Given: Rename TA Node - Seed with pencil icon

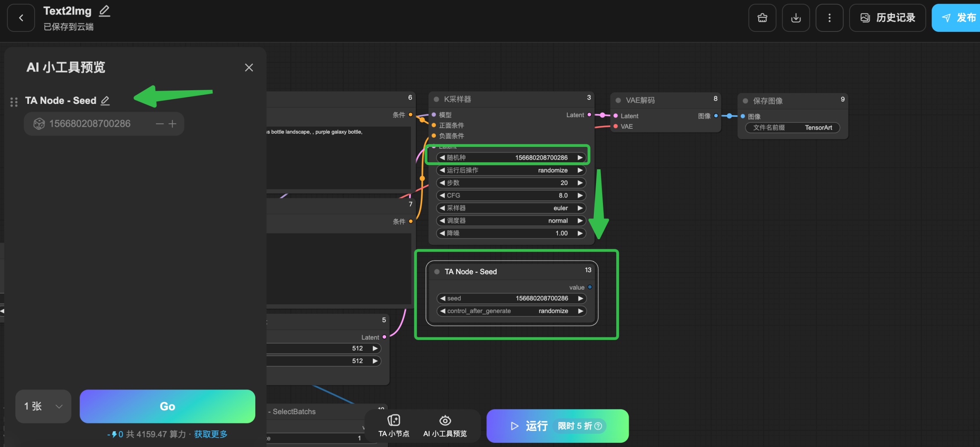Looking at the screenshot, I should click(106, 101).
